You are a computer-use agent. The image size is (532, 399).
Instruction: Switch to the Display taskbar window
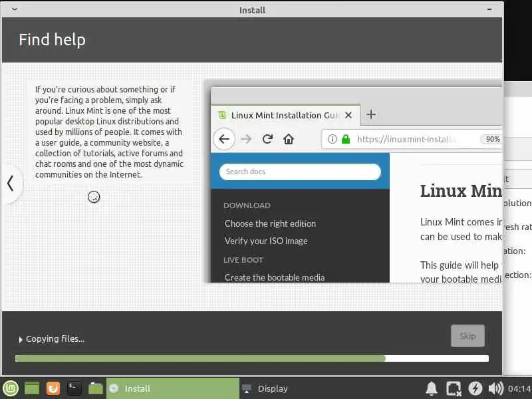point(265,388)
